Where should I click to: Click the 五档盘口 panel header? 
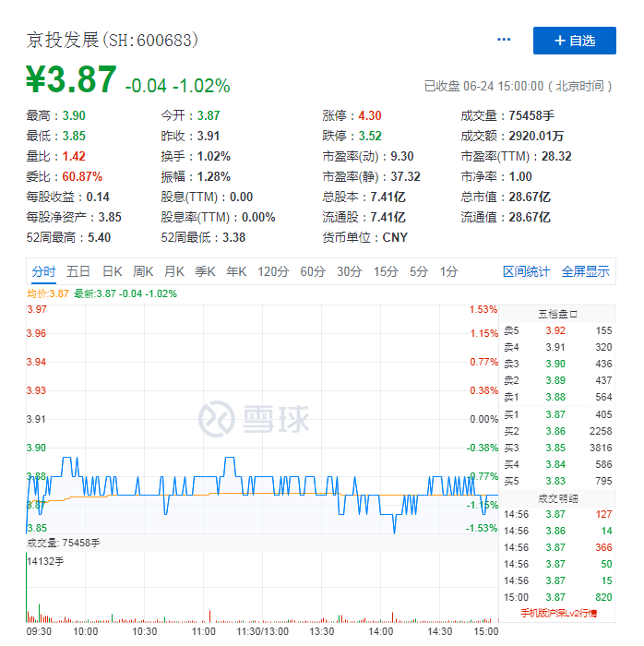tap(558, 315)
